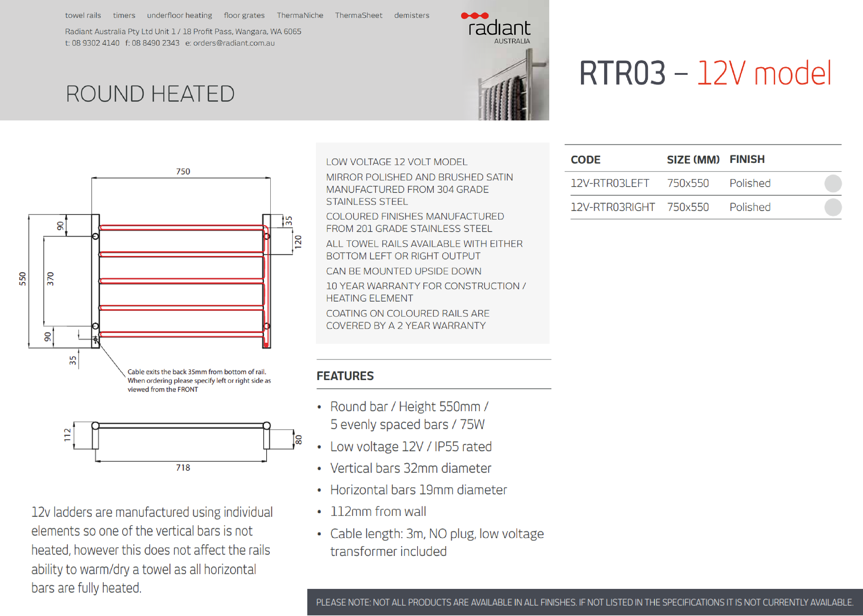Click the CODE column header
The width and height of the screenshot is (863, 616).
pos(585,160)
